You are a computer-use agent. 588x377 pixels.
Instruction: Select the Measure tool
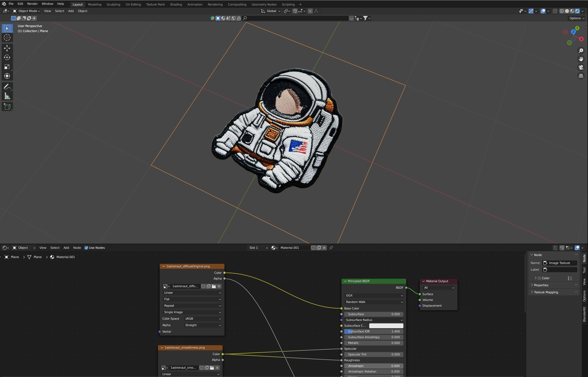pyautogui.click(x=7, y=96)
